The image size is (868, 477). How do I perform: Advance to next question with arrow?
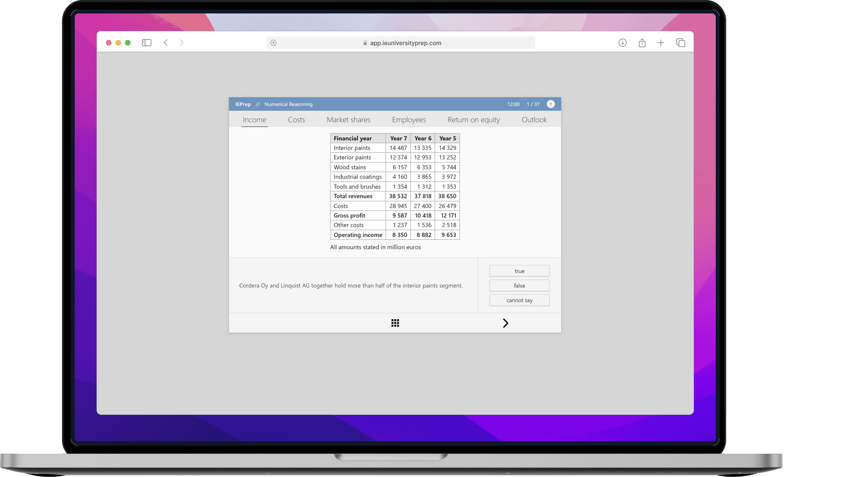tap(505, 323)
